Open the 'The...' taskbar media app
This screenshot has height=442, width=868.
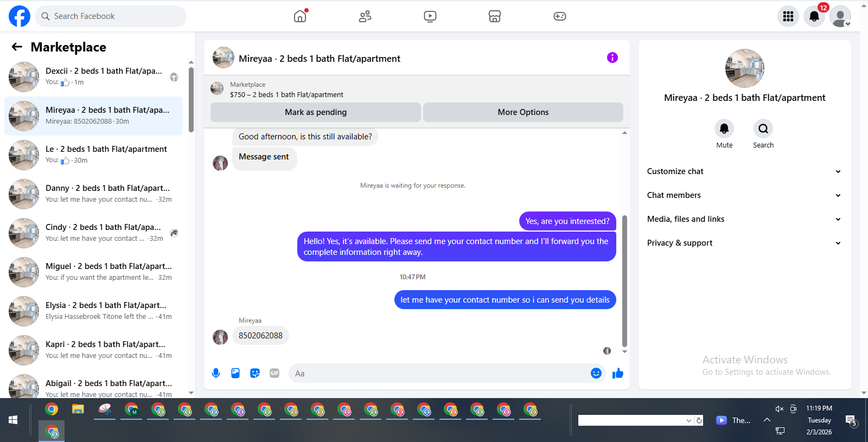tap(733, 420)
